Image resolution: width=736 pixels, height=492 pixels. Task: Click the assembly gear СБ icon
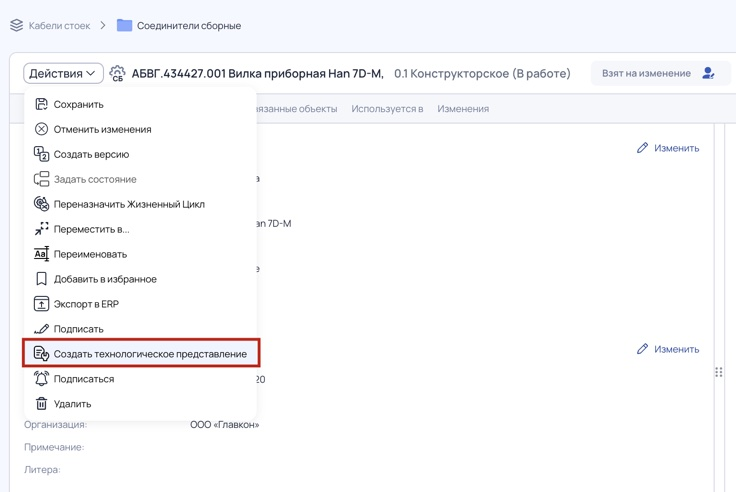click(x=117, y=74)
